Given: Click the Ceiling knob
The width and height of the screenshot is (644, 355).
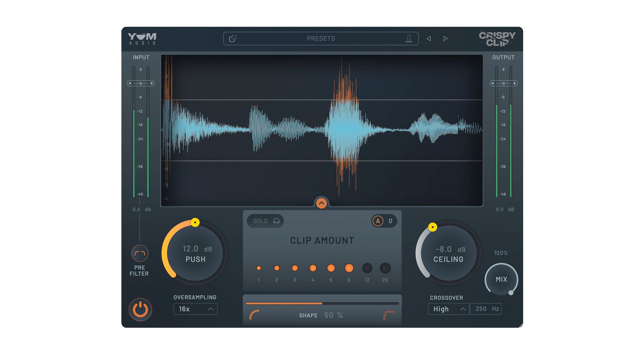Looking at the screenshot, I should coord(448,253).
